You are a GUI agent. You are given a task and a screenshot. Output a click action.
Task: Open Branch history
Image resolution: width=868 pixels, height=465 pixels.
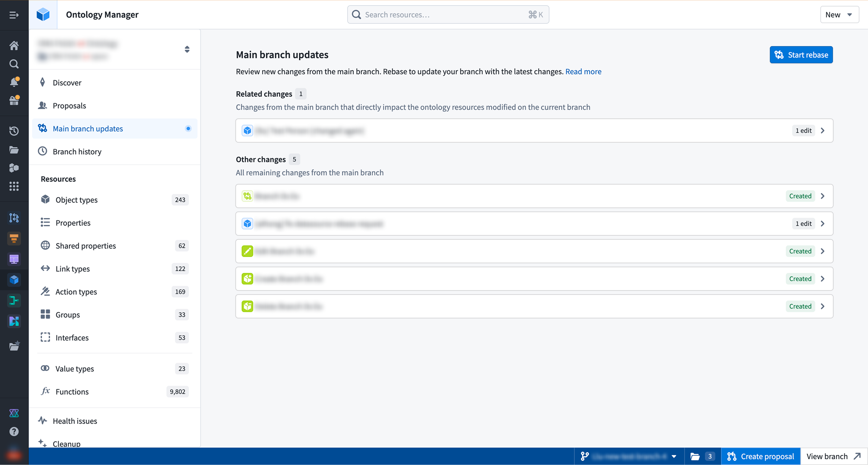click(x=115, y=151)
